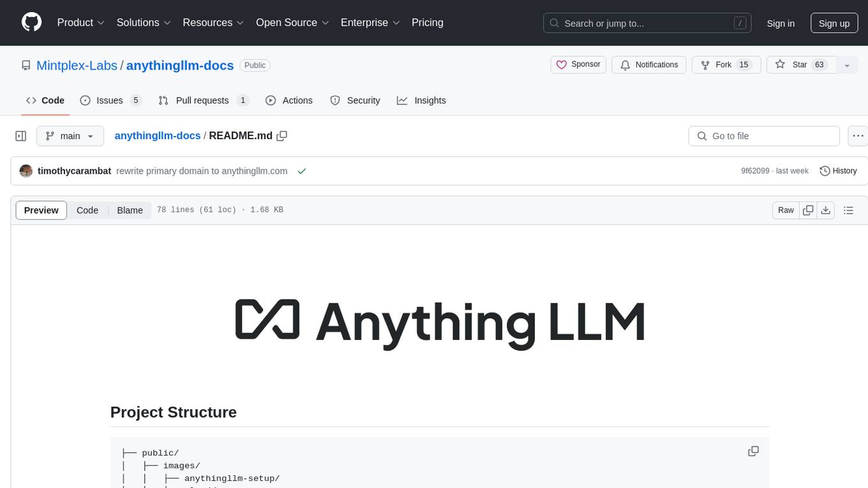Open GitHub home via Octocat logo
868x488 pixels.
[31, 22]
